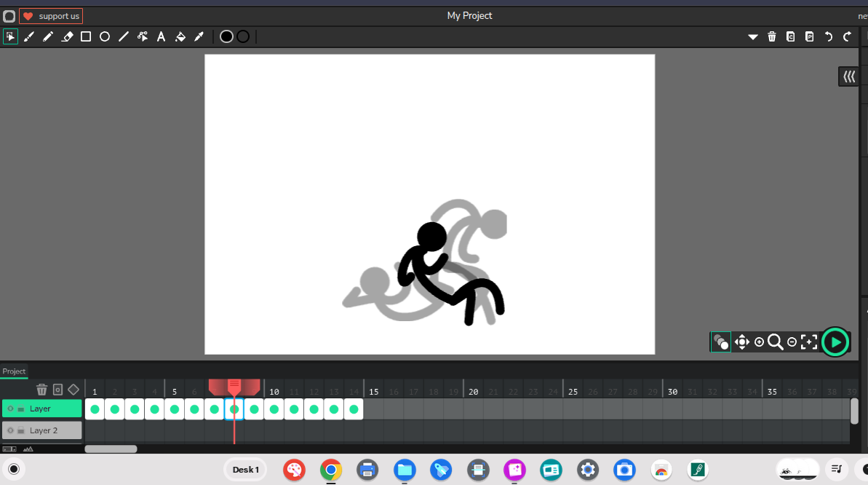Open the Wick Editor main menu icon
Screen dimensions: 868x485
[x=9, y=16]
